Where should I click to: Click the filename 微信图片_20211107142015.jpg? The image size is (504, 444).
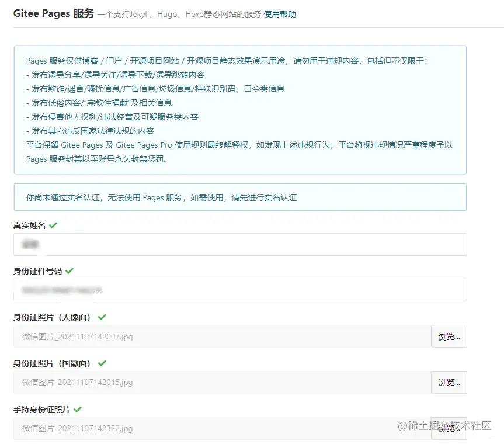pyautogui.click(x=75, y=383)
